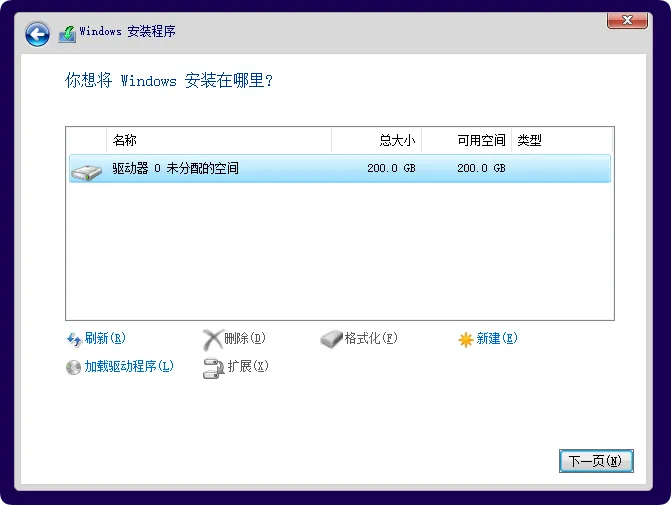
Task: Go back using the blue arrow button
Action: pyautogui.click(x=37, y=34)
